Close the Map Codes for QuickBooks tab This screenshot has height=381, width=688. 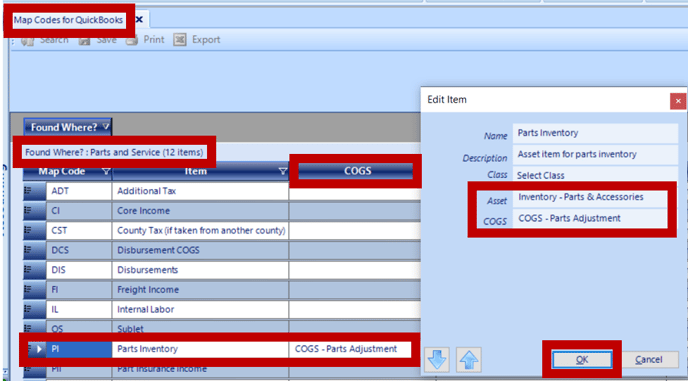click(139, 20)
